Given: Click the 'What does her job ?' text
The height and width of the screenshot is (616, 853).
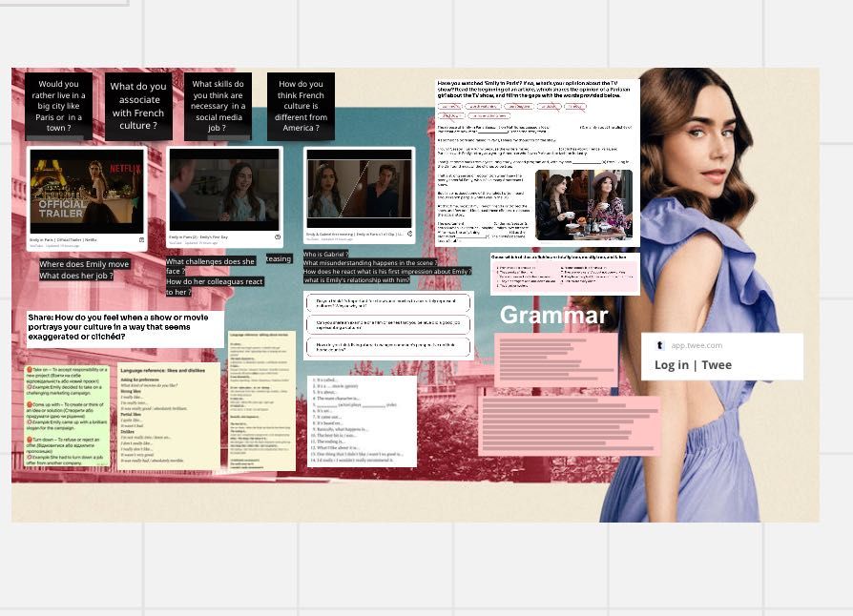Looking at the screenshot, I should tap(76, 276).
